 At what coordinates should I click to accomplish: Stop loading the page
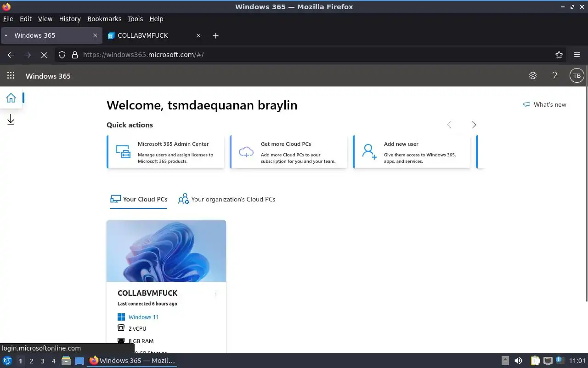point(44,55)
